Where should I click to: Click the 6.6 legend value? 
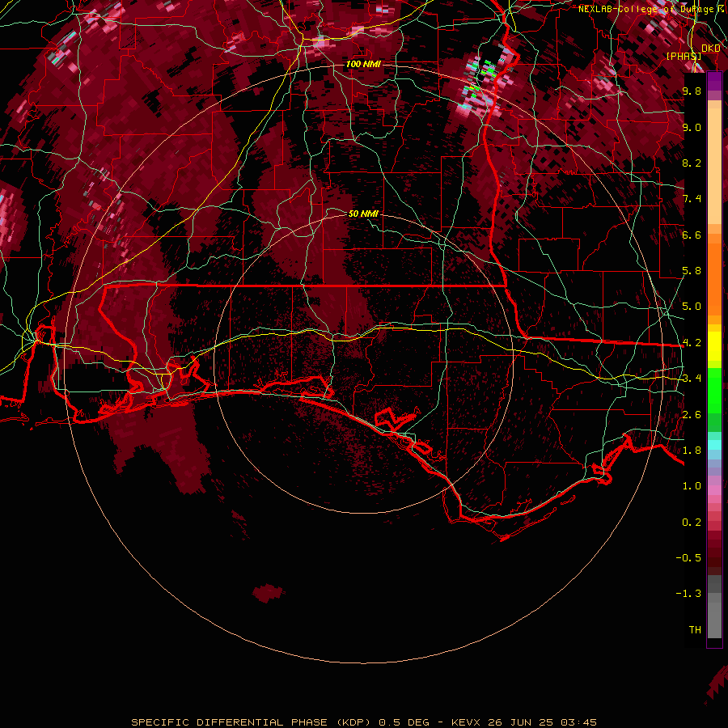click(692, 235)
